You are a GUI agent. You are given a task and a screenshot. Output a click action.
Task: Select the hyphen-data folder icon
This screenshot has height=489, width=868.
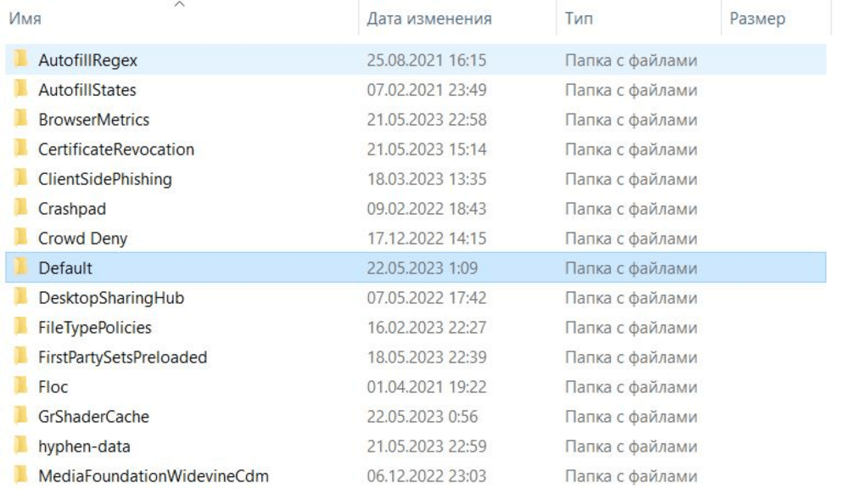tap(20, 447)
